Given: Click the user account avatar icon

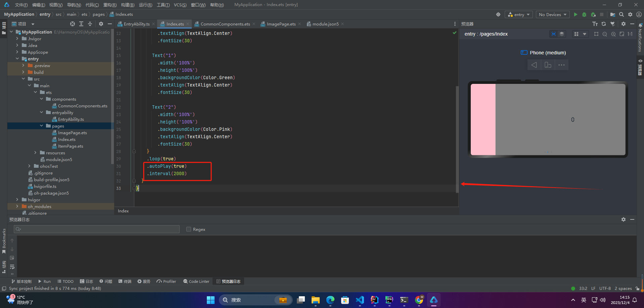Looking at the screenshot, I should tap(639, 14).
